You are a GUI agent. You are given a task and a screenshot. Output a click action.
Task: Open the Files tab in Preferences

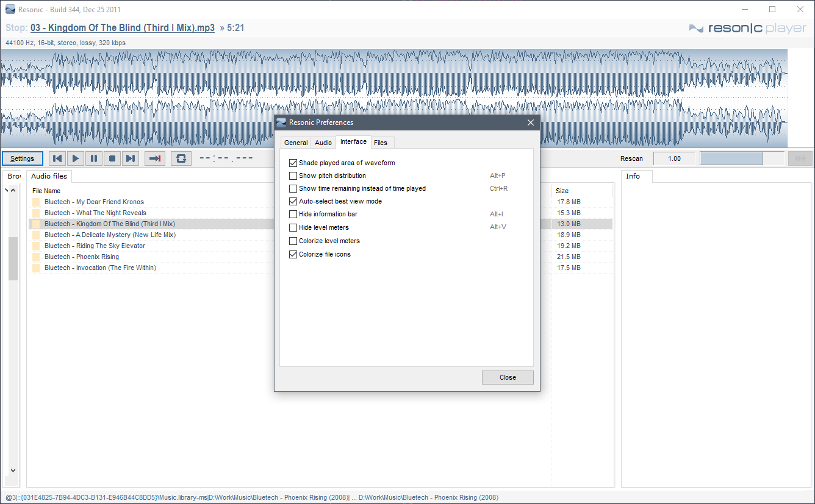coord(381,143)
